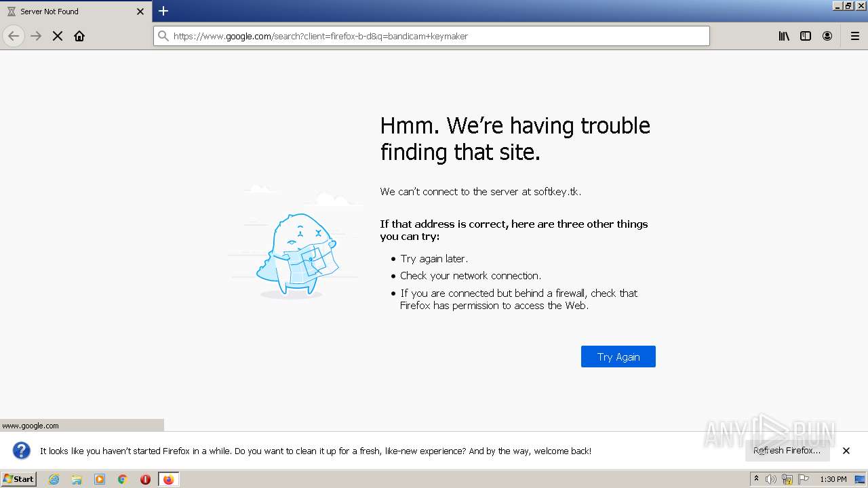Click the 'Hmm. We're having trouble' heading
The width and height of the screenshot is (868, 488).
515,138
